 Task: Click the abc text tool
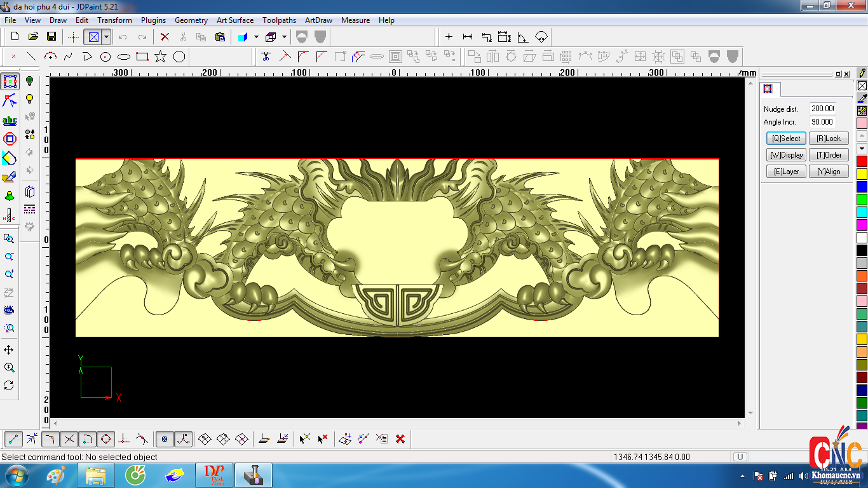[10, 120]
